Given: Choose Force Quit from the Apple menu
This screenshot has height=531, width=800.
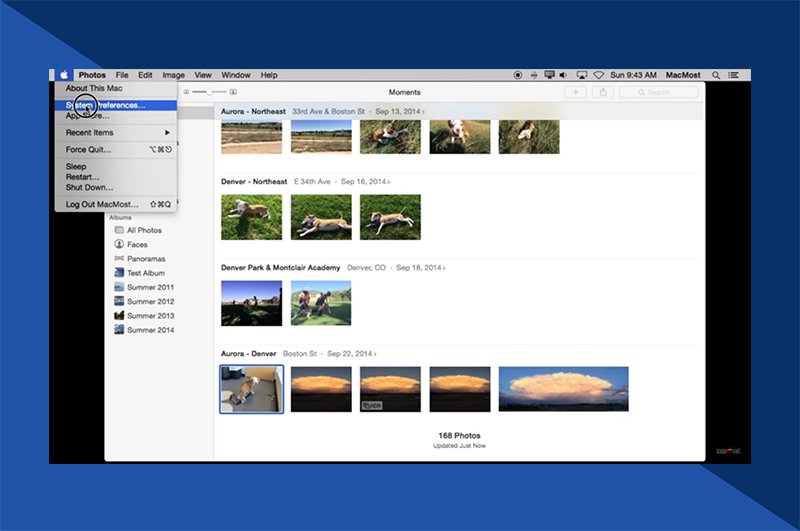Looking at the screenshot, I should [116, 149].
